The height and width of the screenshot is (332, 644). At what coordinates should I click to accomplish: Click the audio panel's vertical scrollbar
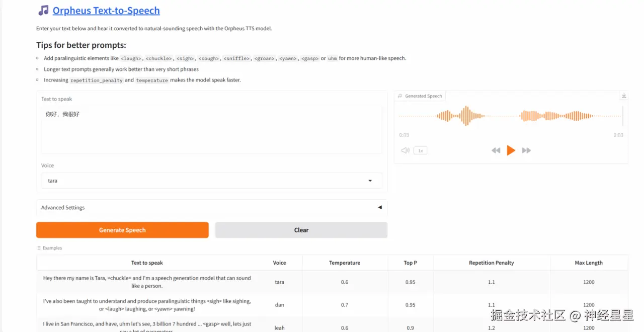623,116
